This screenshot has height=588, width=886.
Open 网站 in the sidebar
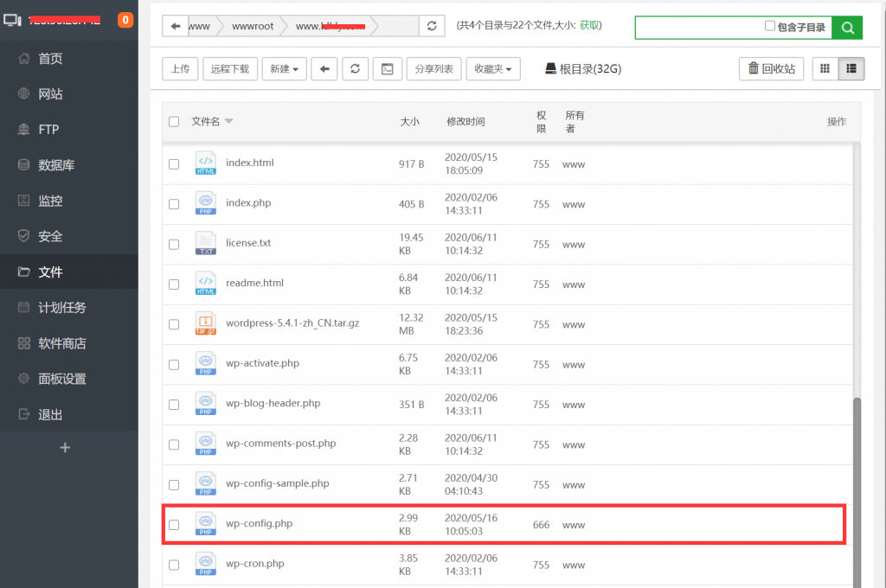click(x=69, y=94)
